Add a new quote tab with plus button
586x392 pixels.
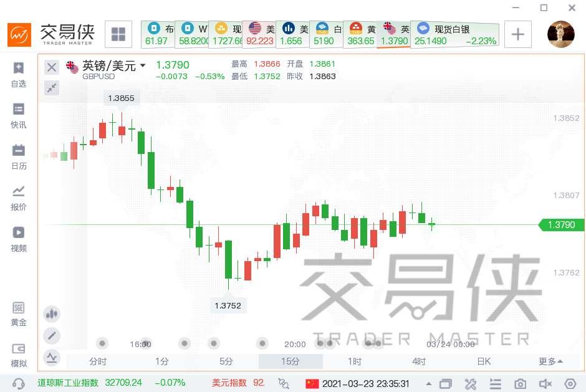tap(518, 34)
